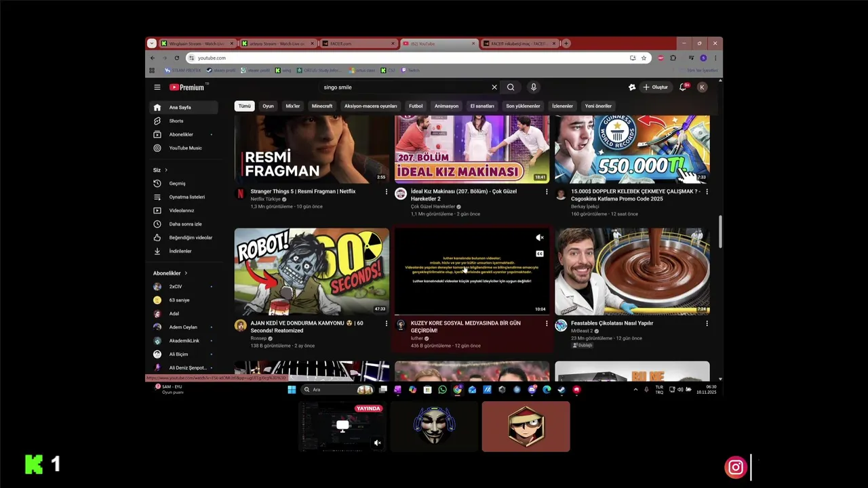868x488 pixels.
Task: Select the Mix'ler filter chip
Action: (293, 106)
